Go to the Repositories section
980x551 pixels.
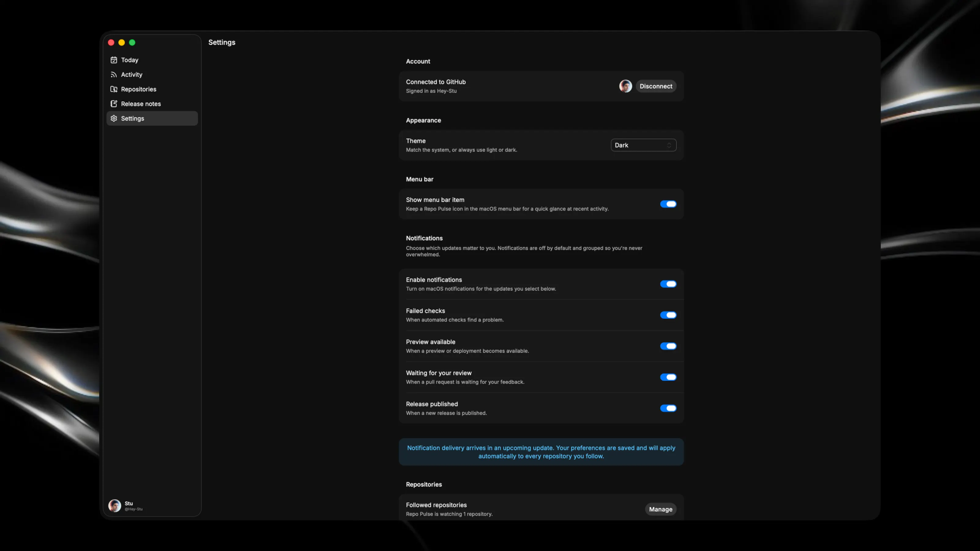pos(152,89)
